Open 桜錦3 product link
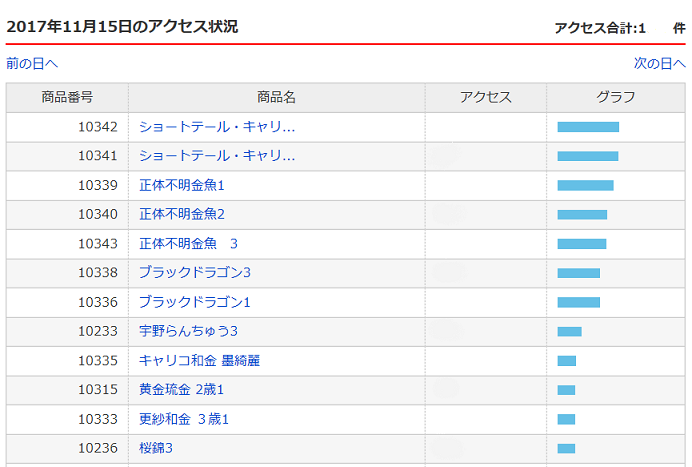This screenshot has width=692, height=467. (x=156, y=448)
